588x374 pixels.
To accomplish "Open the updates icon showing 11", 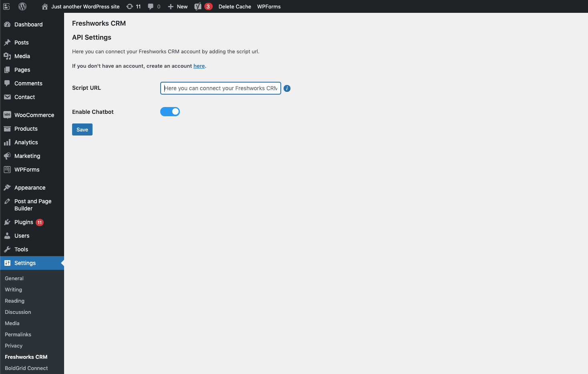I will pyautogui.click(x=130, y=6).
